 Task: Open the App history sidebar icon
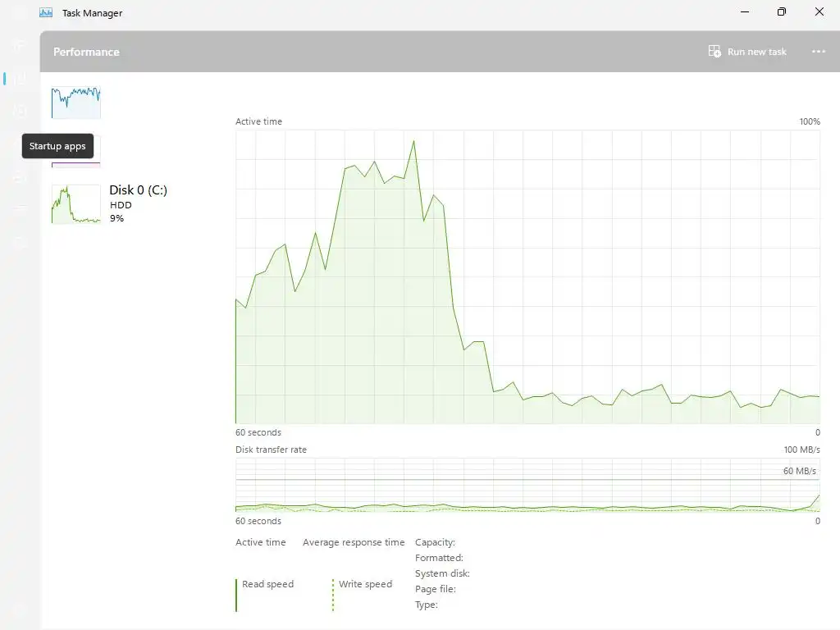20,111
